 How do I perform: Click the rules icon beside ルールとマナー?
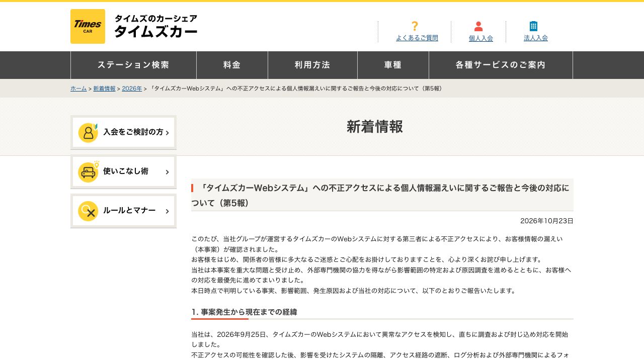[88, 211]
